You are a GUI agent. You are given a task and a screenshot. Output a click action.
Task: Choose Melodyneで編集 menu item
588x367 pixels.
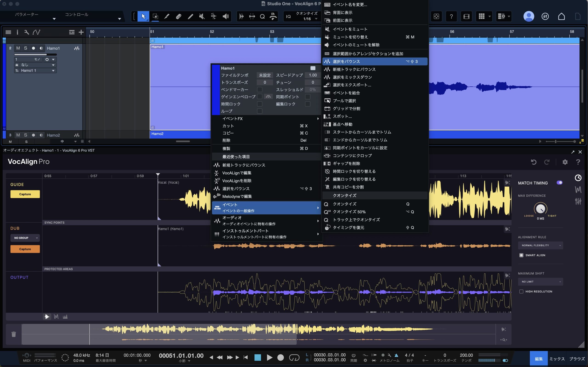pyautogui.click(x=266, y=196)
